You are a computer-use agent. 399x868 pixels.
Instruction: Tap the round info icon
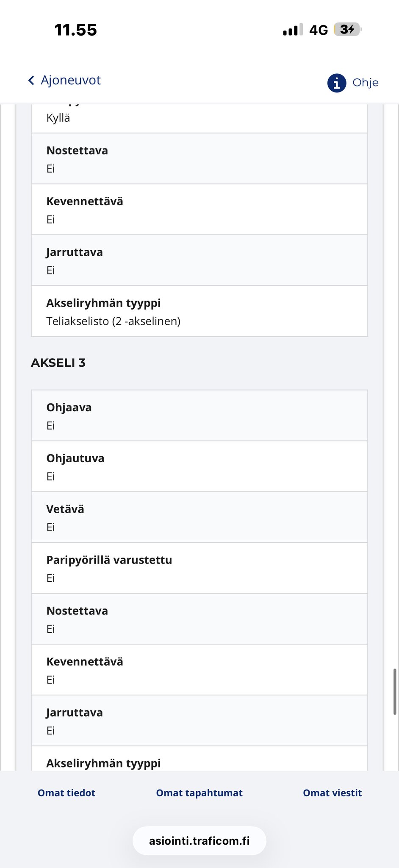(337, 83)
